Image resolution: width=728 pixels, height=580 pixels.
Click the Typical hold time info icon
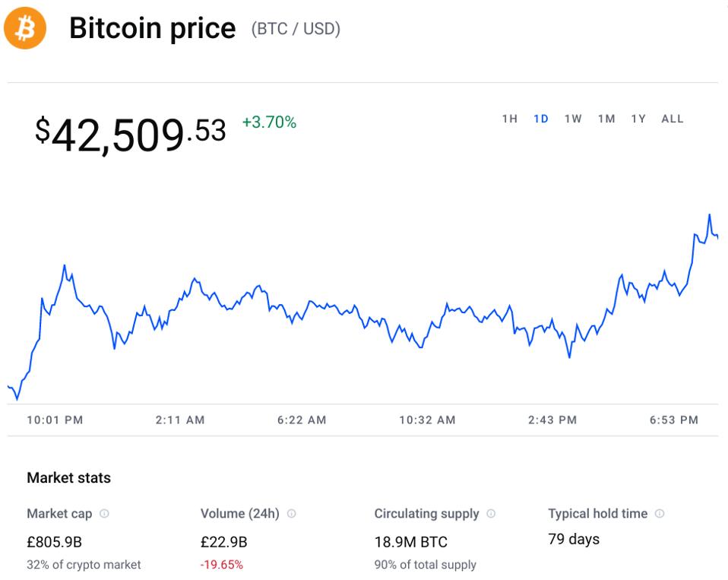[660, 514]
